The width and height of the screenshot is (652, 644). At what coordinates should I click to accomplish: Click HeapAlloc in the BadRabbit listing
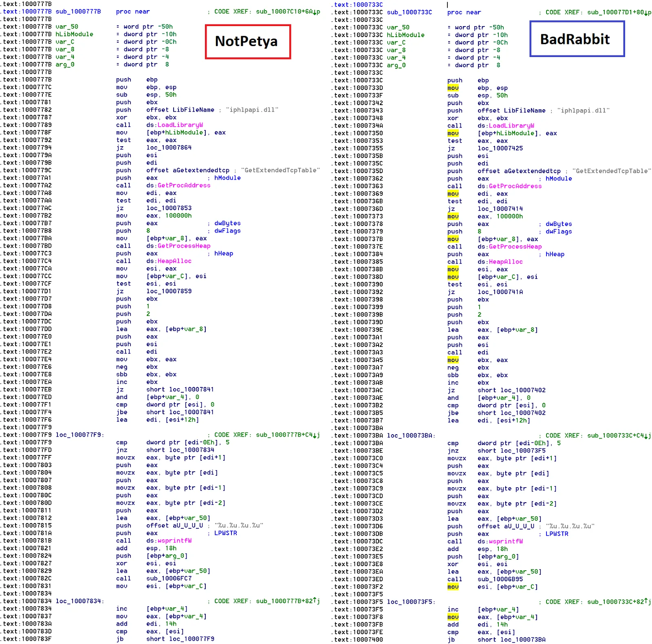[x=506, y=262]
